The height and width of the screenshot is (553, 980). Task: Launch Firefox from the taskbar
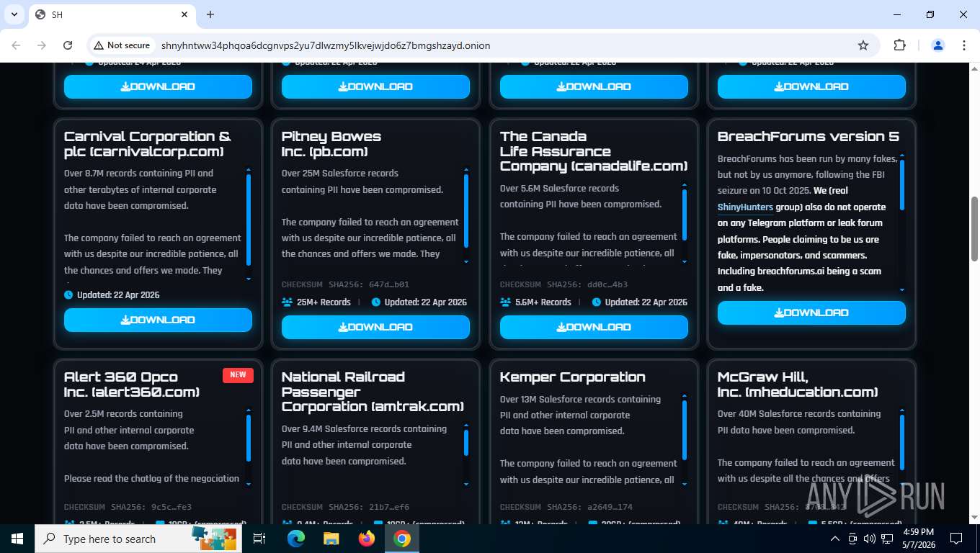point(367,539)
